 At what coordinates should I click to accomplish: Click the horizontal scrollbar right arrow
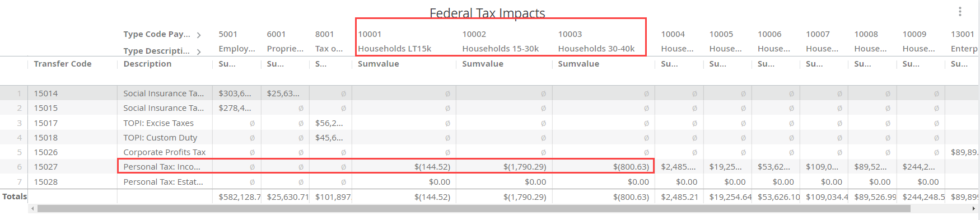(974, 208)
